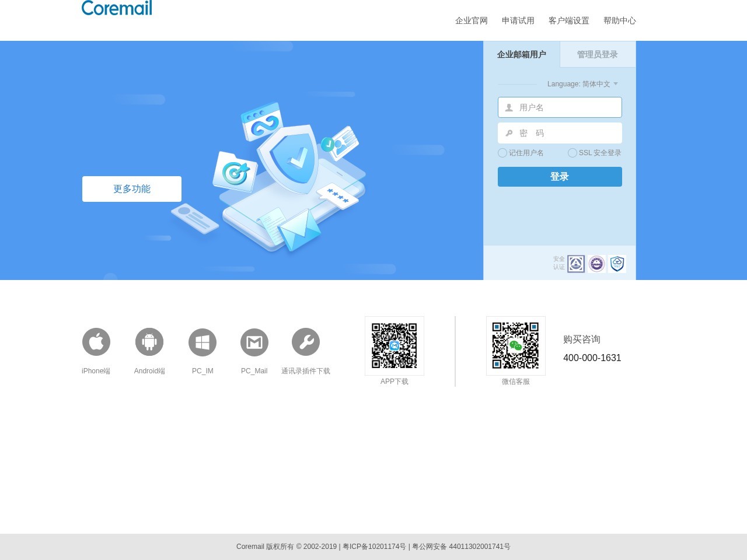The image size is (747, 560).
Task: Enable the 记住用户名 checkbox
Action: point(502,153)
